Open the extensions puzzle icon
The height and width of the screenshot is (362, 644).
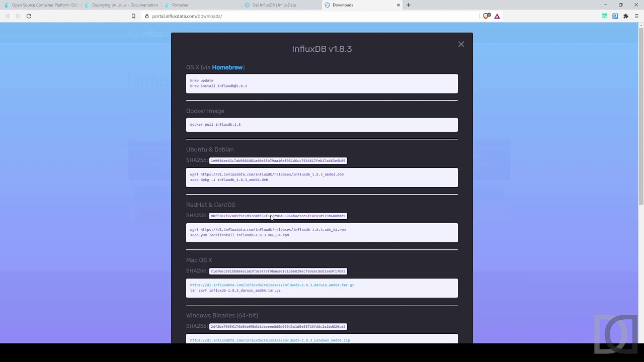point(626,16)
